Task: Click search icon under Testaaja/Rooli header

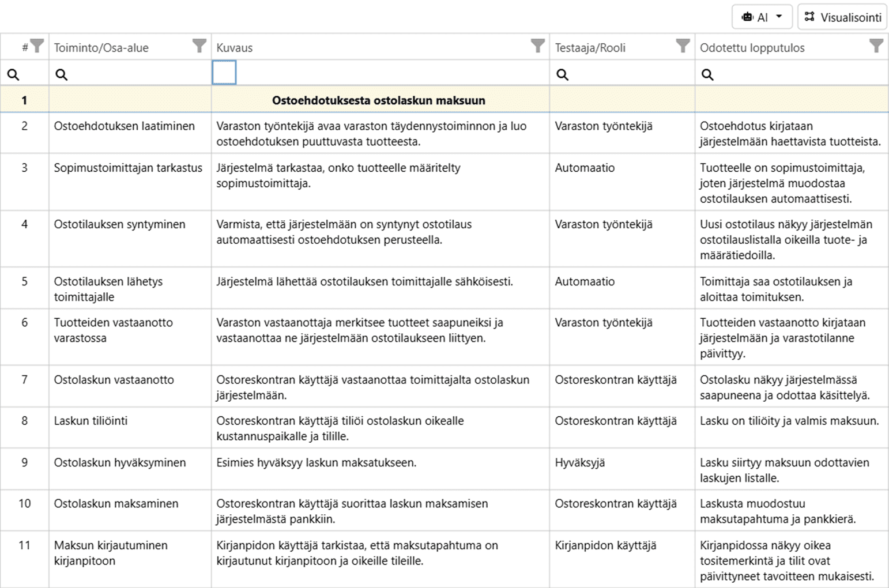Action: click(563, 74)
